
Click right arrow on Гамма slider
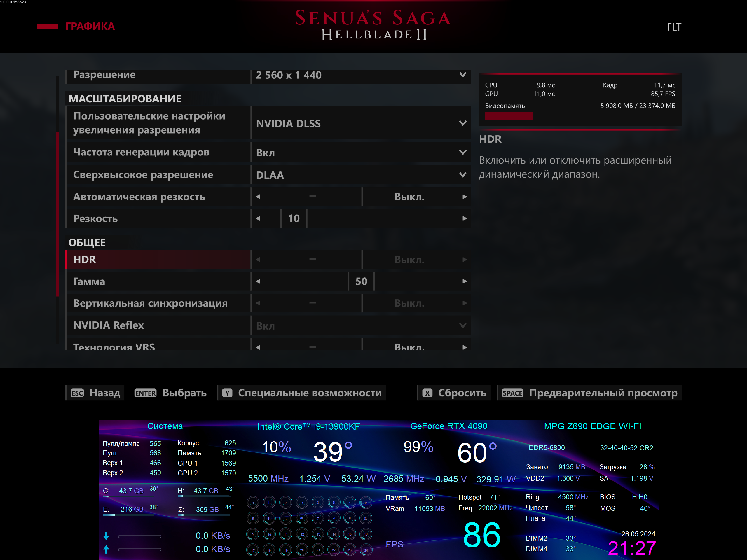pos(464,281)
